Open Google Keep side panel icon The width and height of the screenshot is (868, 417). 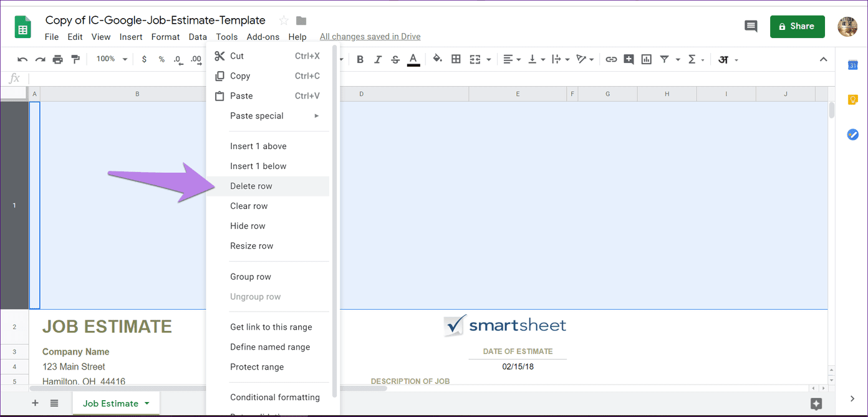(852, 99)
